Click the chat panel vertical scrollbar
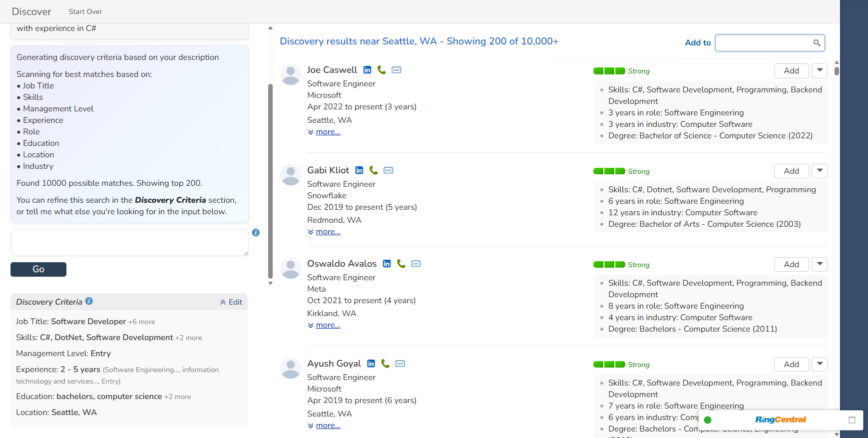Screen dimensions: 868x438 coord(270,180)
